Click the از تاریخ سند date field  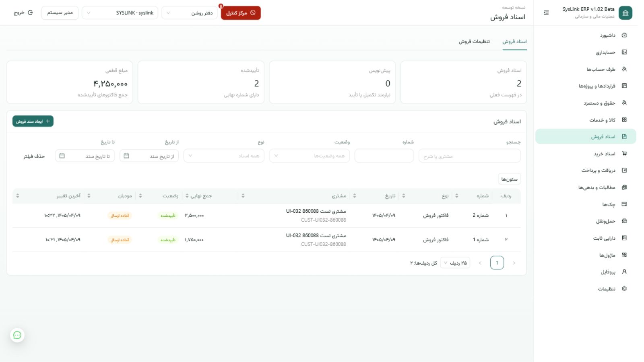point(149,156)
